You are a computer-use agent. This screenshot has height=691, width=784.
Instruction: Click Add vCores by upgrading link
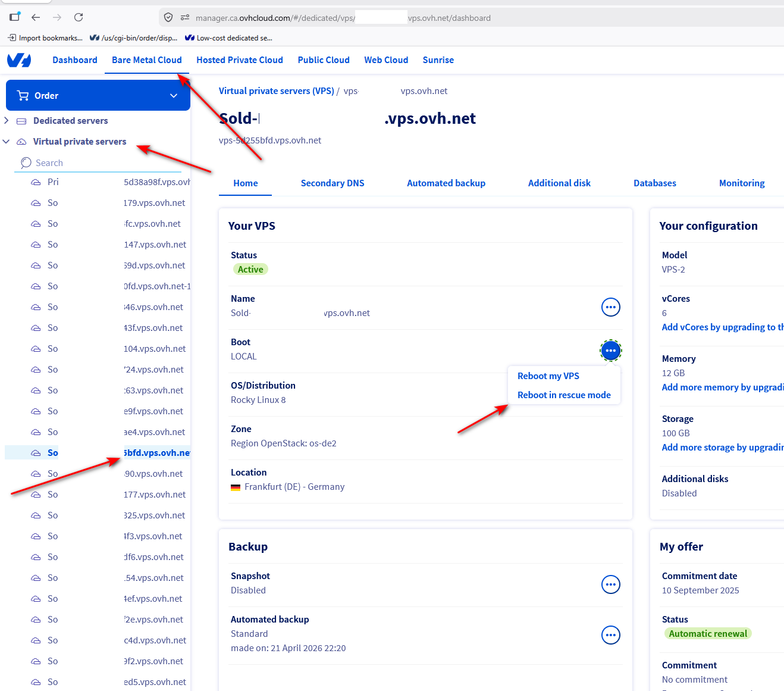tap(722, 327)
